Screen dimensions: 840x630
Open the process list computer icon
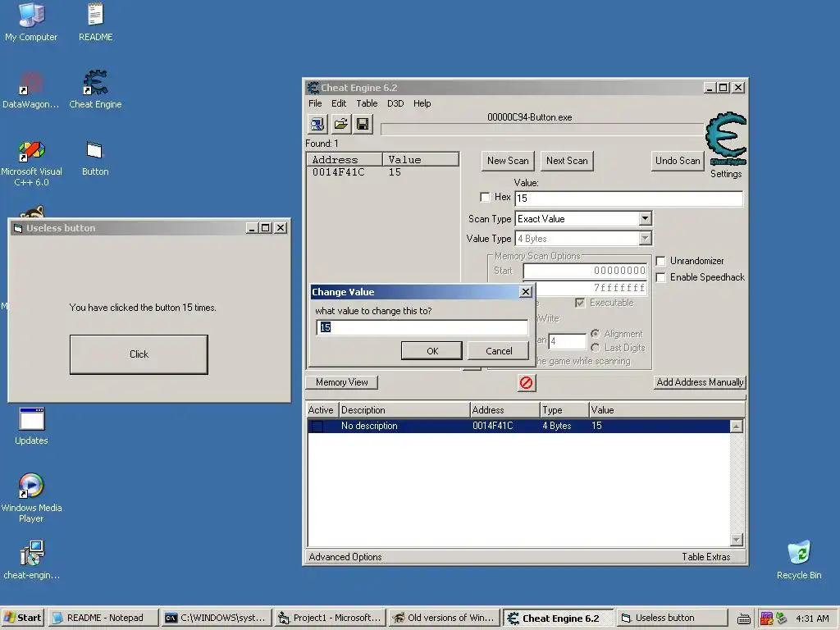317,125
